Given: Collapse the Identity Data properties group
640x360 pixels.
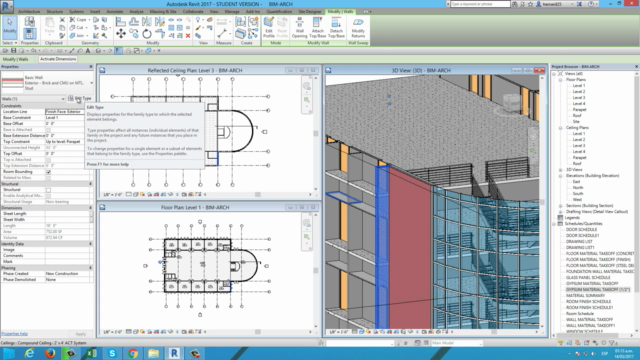Looking at the screenshot, I should coord(91,244).
